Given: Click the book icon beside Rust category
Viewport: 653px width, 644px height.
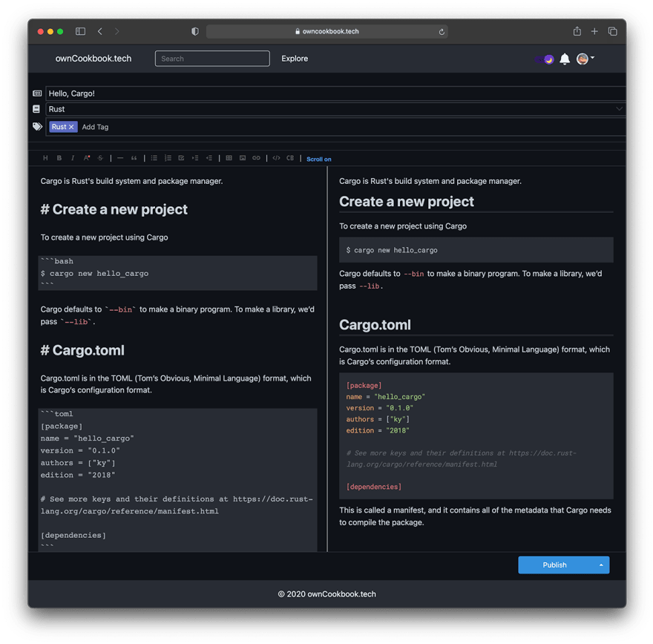Looking at the screenshot, I should 36,109.
